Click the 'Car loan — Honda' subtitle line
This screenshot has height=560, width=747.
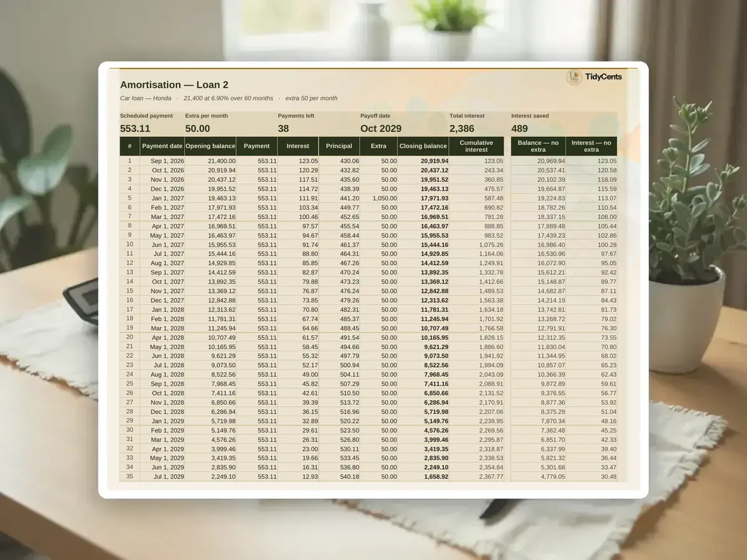click(228, 98)
